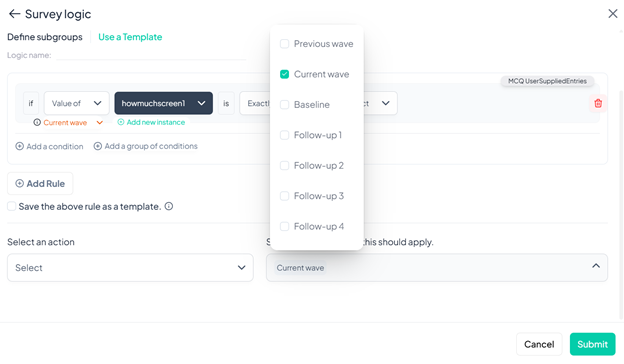Click plus icon for Add a group of conditions
The width and height of the screenshot is (624, 364).
point(98,146)
